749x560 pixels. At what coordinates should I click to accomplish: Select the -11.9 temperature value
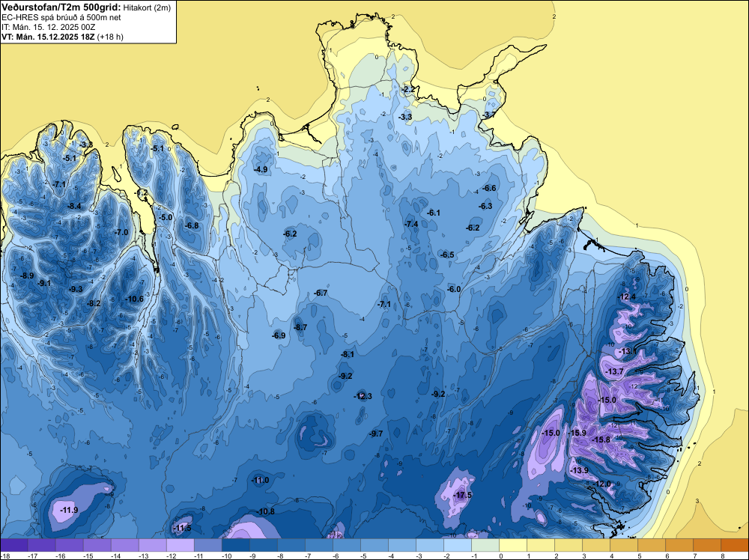point(69,510)
